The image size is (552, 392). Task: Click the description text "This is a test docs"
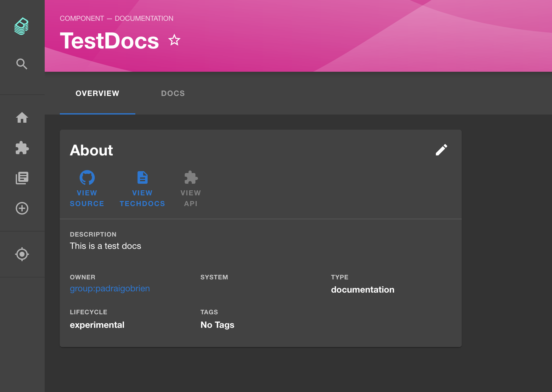pyautogui.click(x=105, y=246)
